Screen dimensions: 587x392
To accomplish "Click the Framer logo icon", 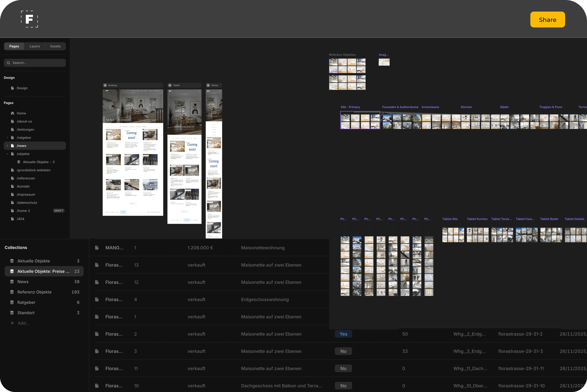I will 29,19.
